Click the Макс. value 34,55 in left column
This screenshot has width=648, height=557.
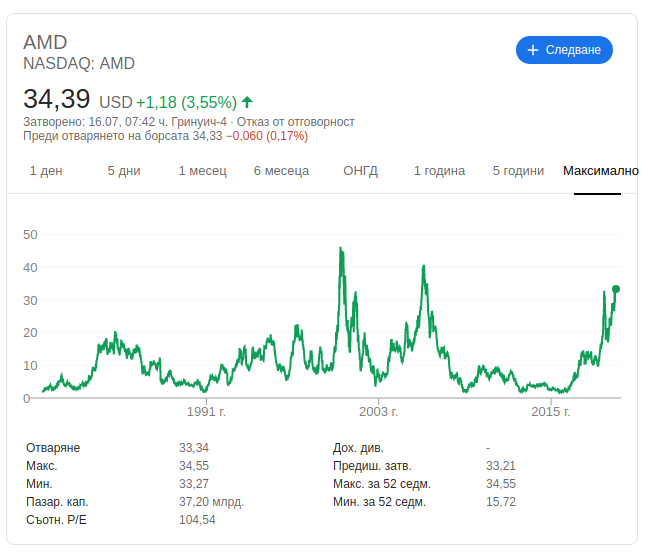click(x=194, y=466)
